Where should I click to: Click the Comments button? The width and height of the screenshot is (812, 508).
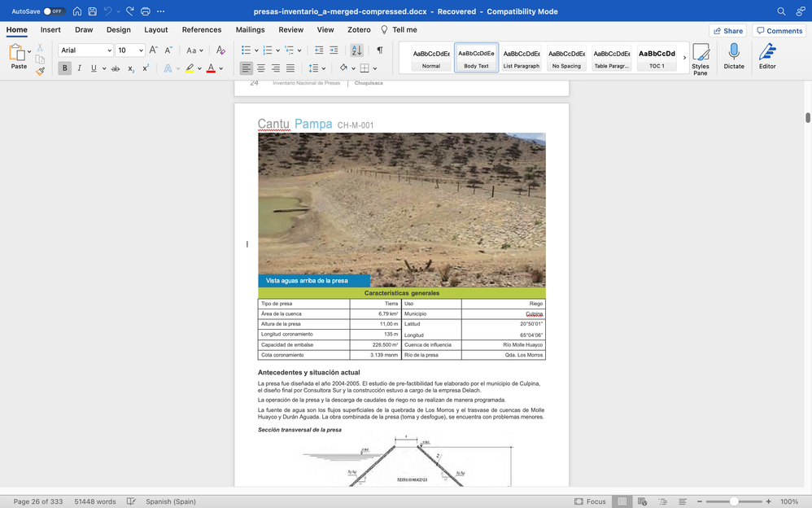(x=779, y=31)
